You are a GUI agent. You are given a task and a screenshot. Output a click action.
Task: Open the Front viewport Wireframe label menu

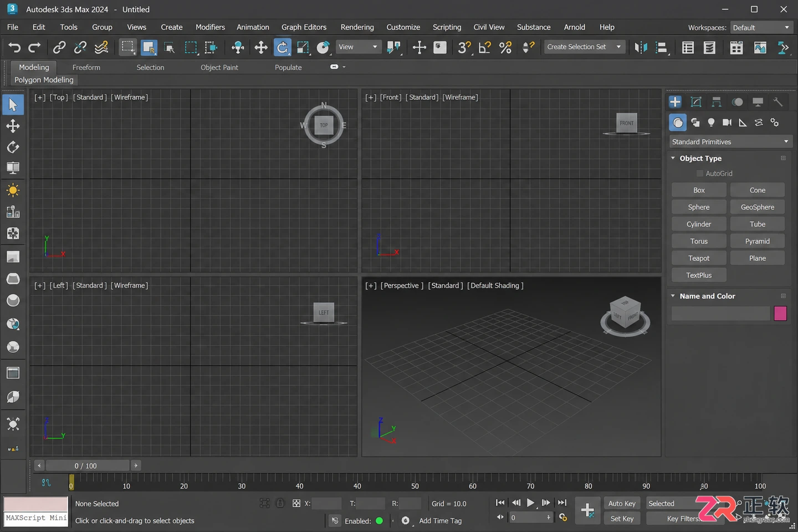(460, 97)
